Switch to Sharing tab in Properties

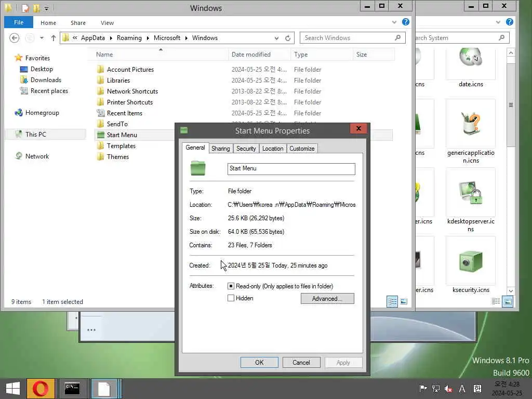coord(220,148)
